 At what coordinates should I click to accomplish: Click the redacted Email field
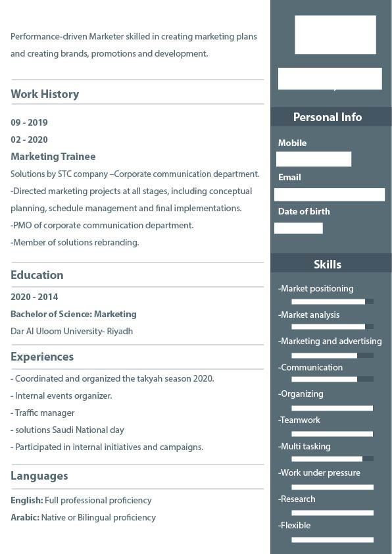tap(330, 195)
